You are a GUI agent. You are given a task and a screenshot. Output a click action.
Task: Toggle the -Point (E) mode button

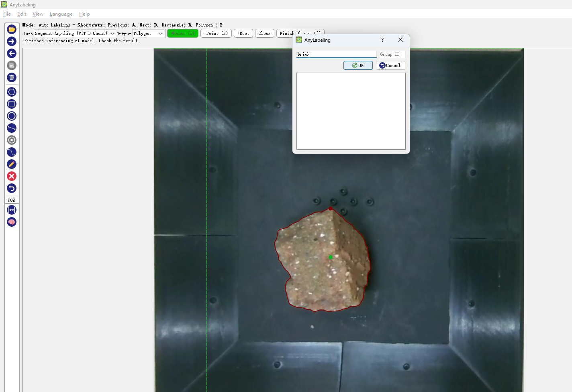point(216,33)
